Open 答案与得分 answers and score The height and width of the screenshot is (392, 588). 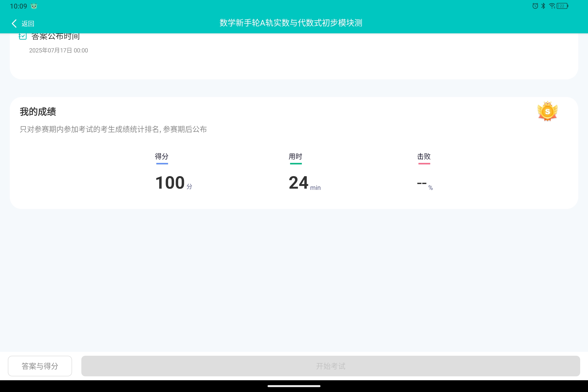[x=40, y=366]
